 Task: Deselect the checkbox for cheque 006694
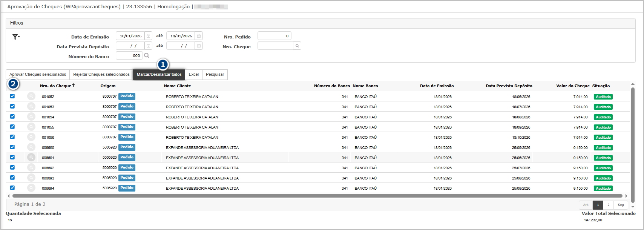coord(12,188)
